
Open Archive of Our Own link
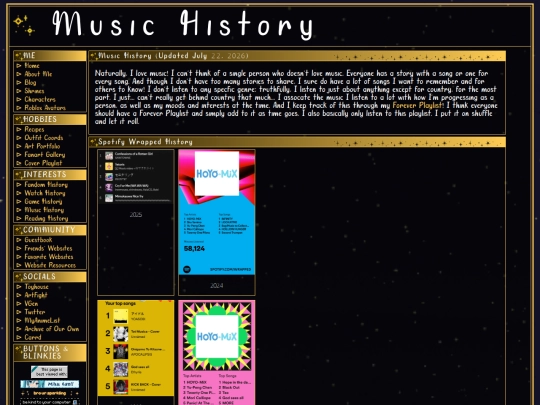pyautogui.click(x=52, y=329)
